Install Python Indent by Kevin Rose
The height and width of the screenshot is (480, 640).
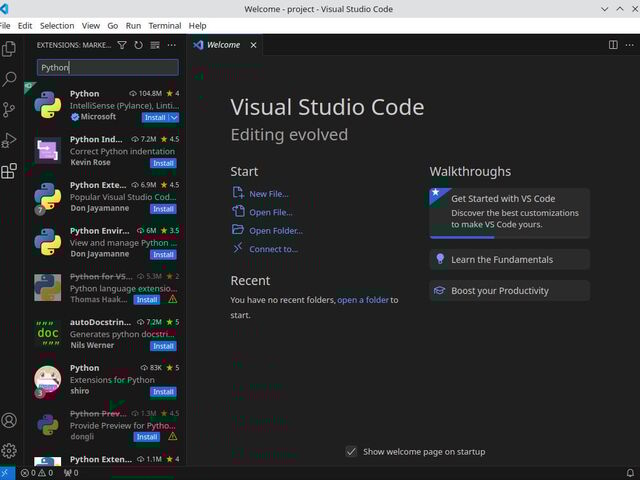(x=163, y=163)
